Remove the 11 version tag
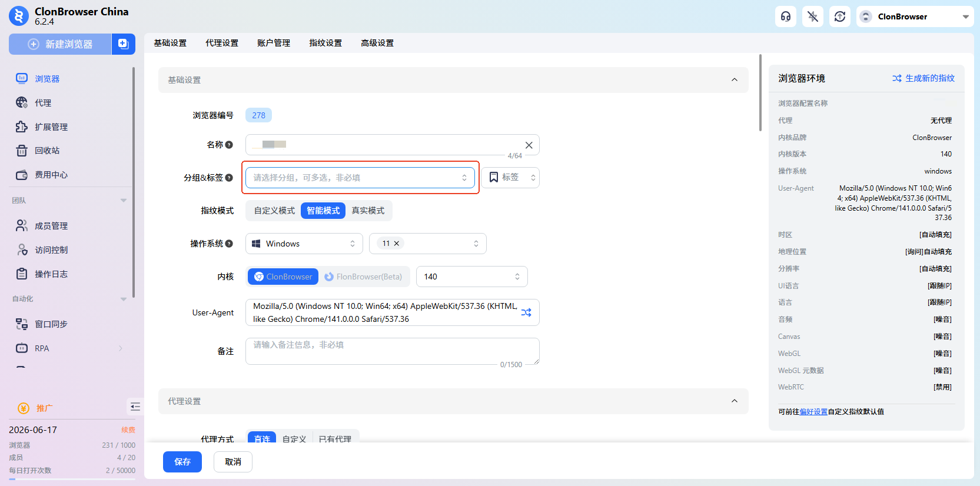 click(397, 244)
